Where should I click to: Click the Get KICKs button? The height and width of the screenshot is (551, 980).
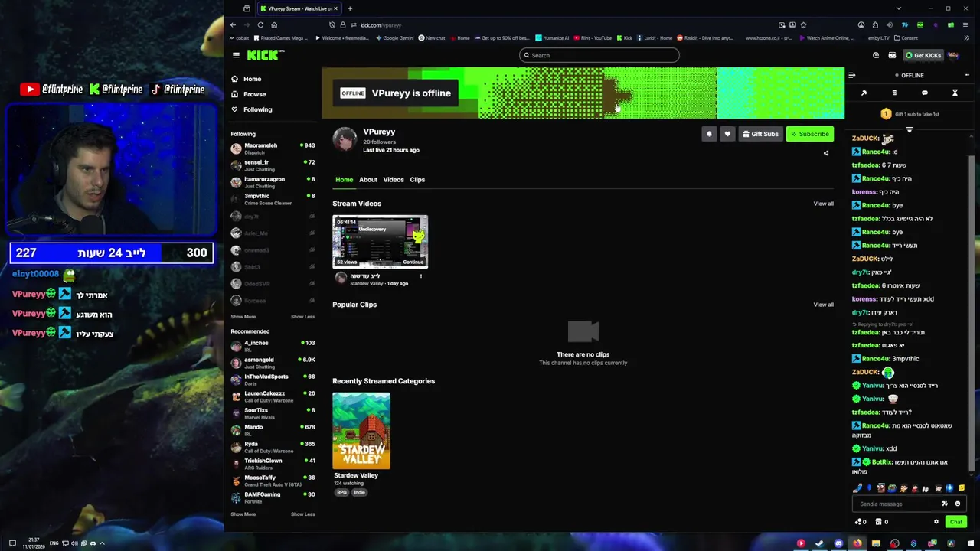click(923, 55)
